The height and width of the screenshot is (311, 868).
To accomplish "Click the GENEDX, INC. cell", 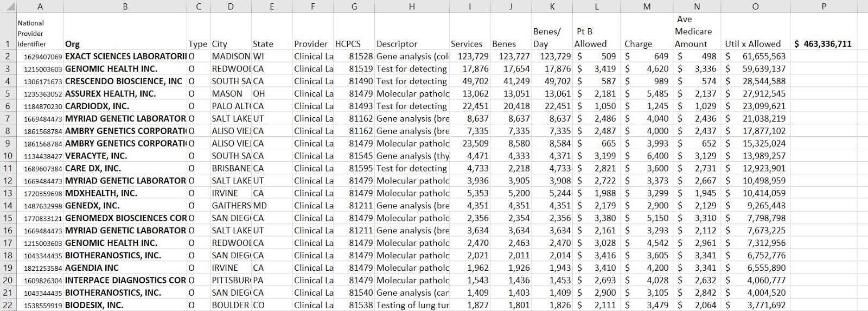I will pos(125,206).
